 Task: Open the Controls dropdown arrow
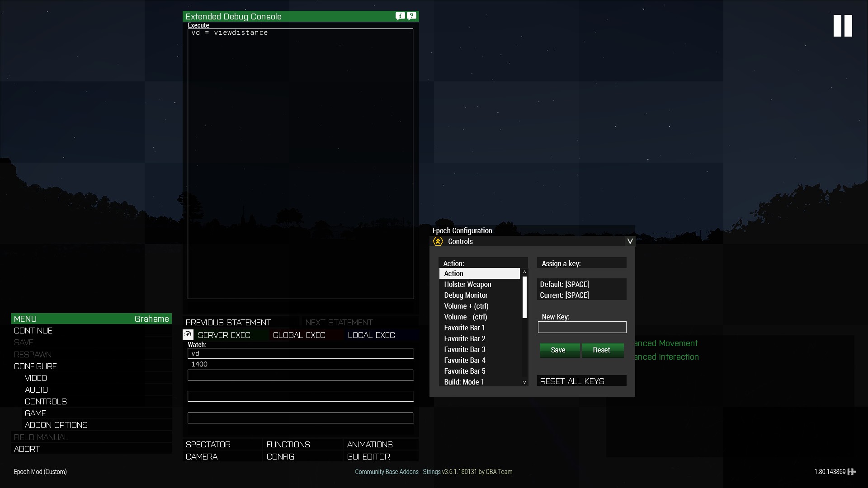pos(630,241)
